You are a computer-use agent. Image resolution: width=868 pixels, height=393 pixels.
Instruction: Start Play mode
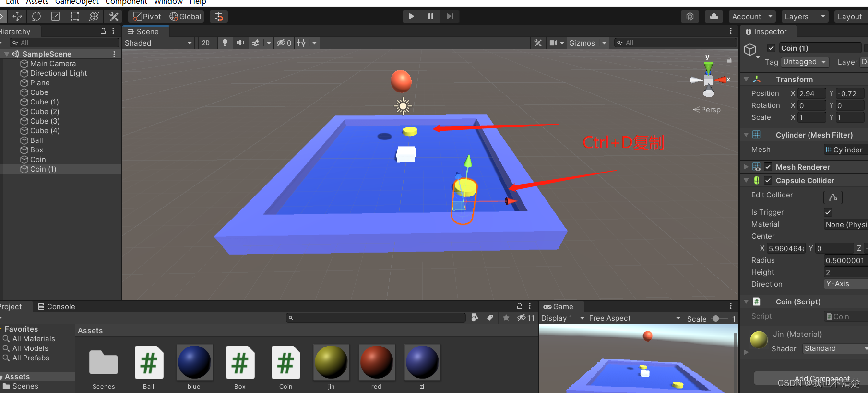(x=411, y=16)
